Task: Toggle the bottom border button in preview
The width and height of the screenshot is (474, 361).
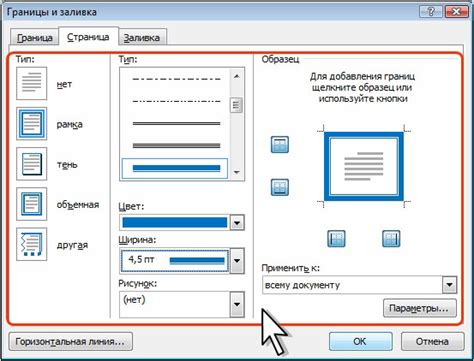Action: tap(280, 187)
